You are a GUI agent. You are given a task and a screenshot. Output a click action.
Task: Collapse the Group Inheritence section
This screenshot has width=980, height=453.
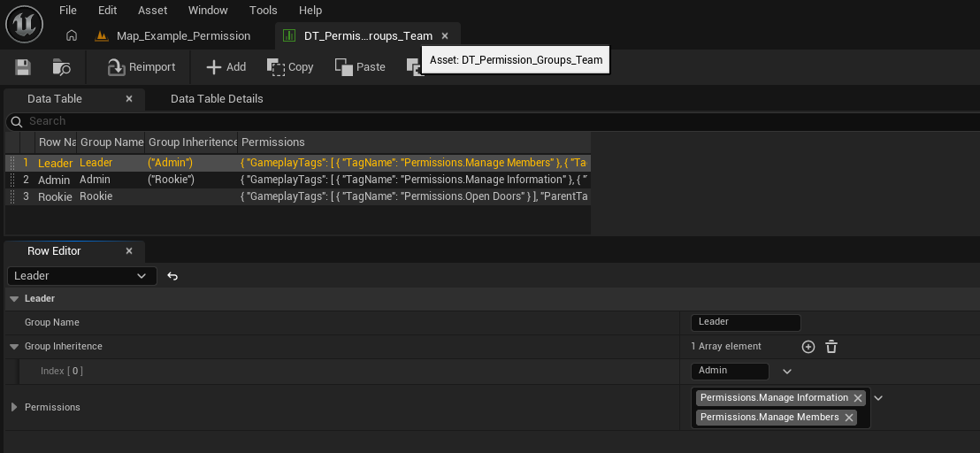click(x=14, y=347)
